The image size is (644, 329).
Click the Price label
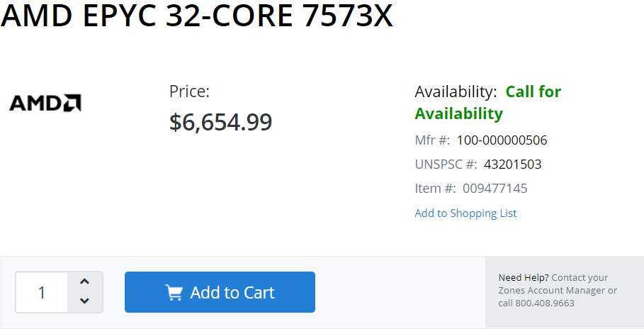[189, 91]
